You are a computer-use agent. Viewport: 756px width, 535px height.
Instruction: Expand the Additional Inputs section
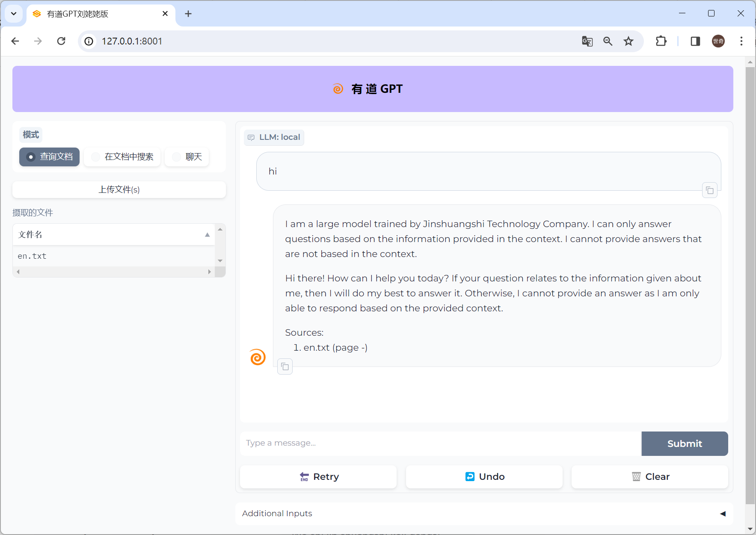484,514
